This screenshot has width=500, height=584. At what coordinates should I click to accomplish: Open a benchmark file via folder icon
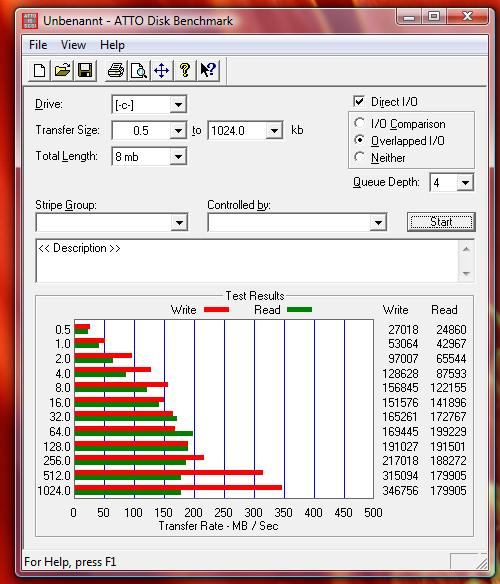coord(63,70)
